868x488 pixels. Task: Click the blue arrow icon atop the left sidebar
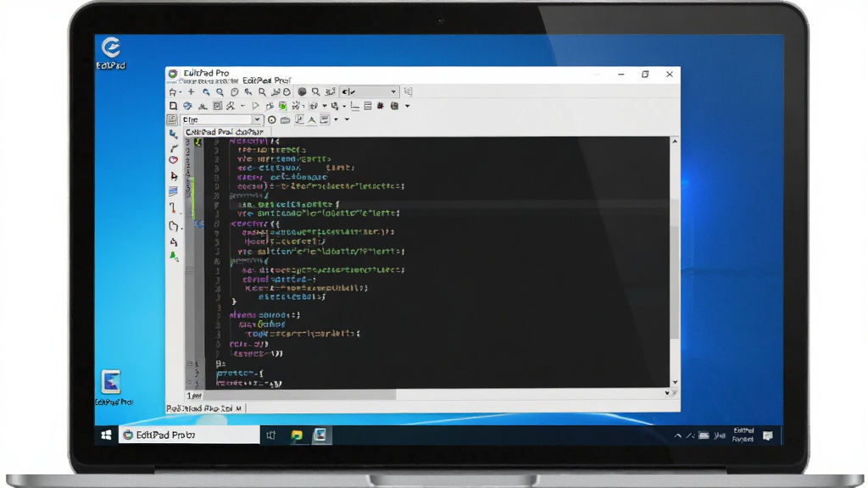click(x=173, y=134)
